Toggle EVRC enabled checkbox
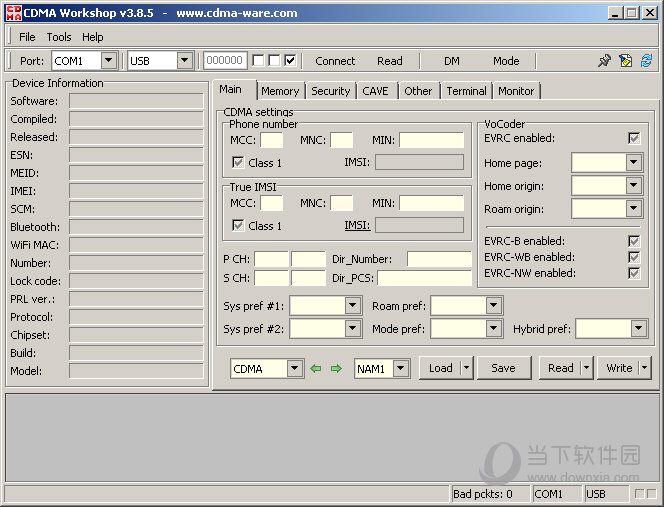664x507 pixels. (634, 138)
